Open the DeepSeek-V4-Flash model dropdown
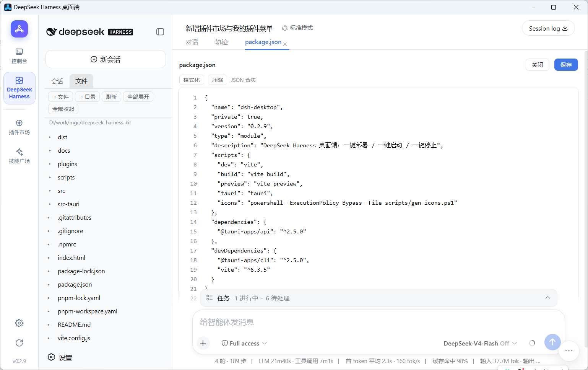The height and width of the screenshot is (370, 588). point(480,343)
